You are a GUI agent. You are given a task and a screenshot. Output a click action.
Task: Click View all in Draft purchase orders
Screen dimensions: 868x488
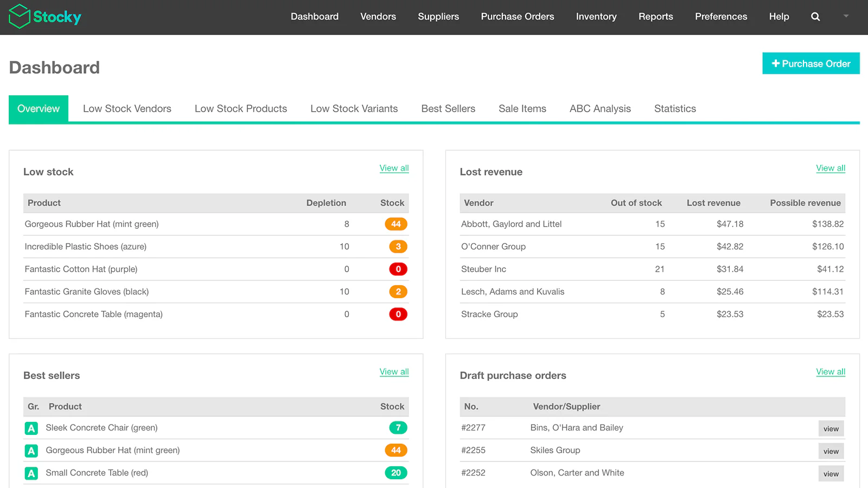831,371
